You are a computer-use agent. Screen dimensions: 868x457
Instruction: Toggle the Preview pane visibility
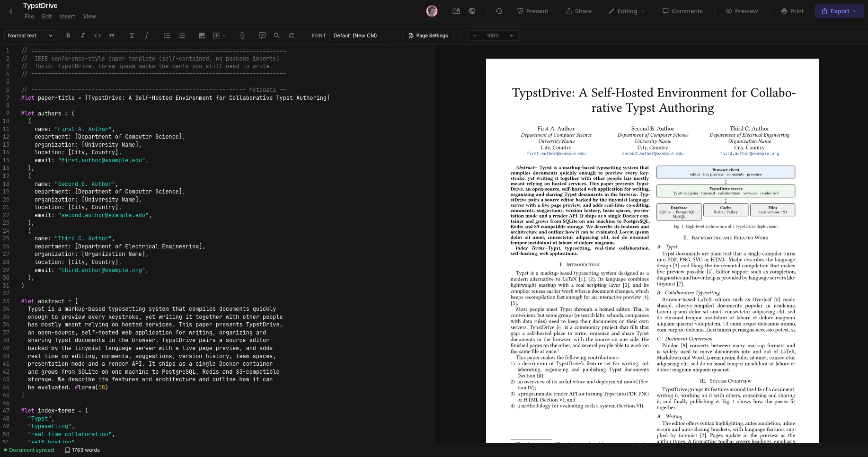click(742, 11)
